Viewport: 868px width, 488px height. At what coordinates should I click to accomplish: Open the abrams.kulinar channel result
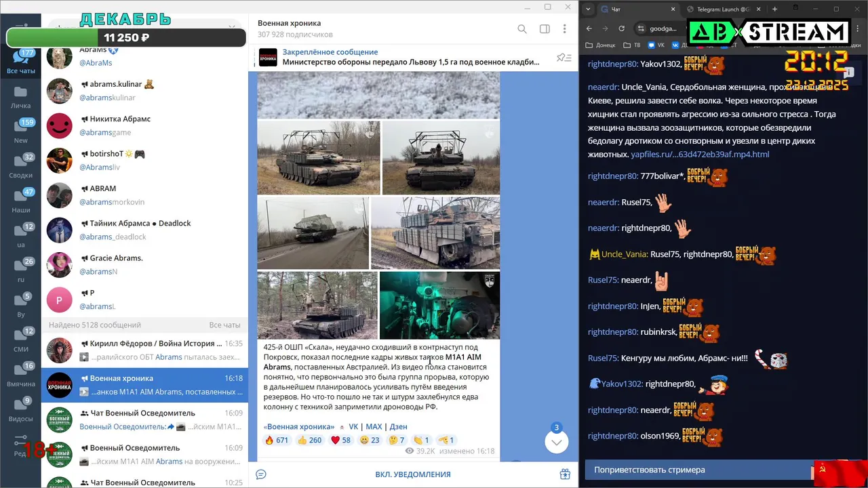[x=144, y=91]
